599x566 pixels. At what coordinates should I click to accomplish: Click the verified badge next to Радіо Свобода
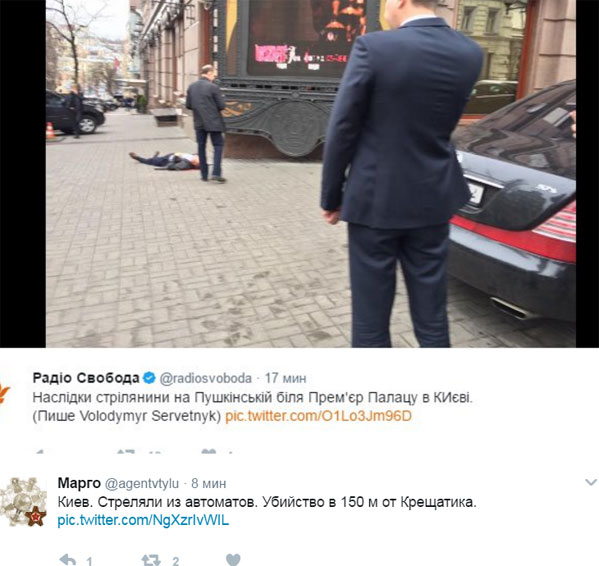click(149, 378)
